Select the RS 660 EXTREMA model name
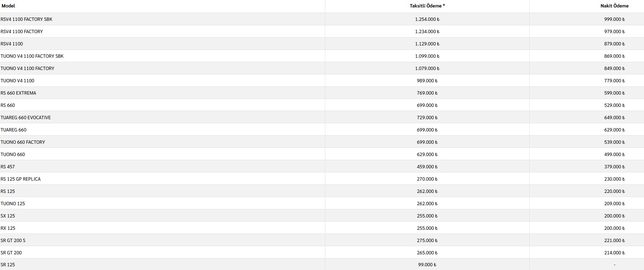Image resolution: width=644 pixels, height=270 pixels. click(18, 93)
